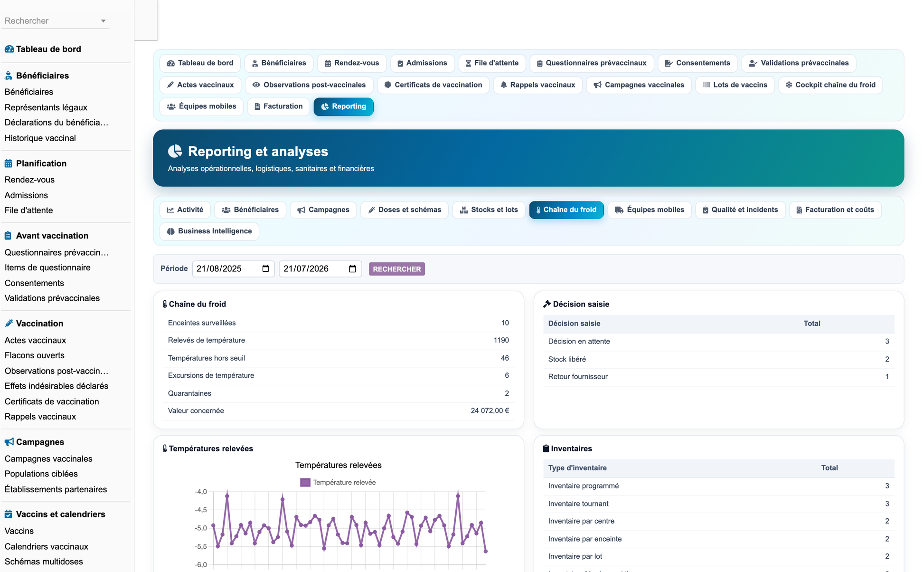This screenshot has width=924, height=572.
Task: Click the Décision en attente row
Action: 718,342
